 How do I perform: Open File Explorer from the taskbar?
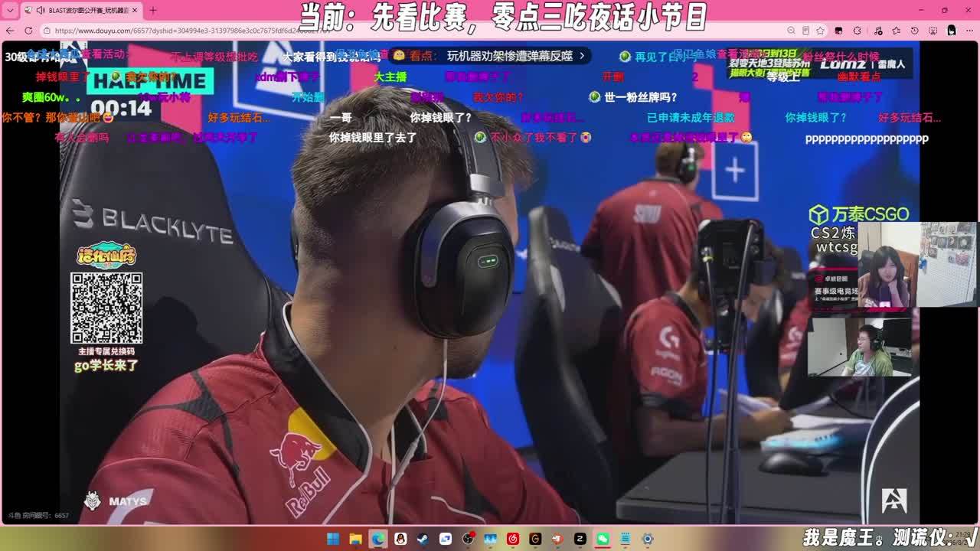pos(355,539)
